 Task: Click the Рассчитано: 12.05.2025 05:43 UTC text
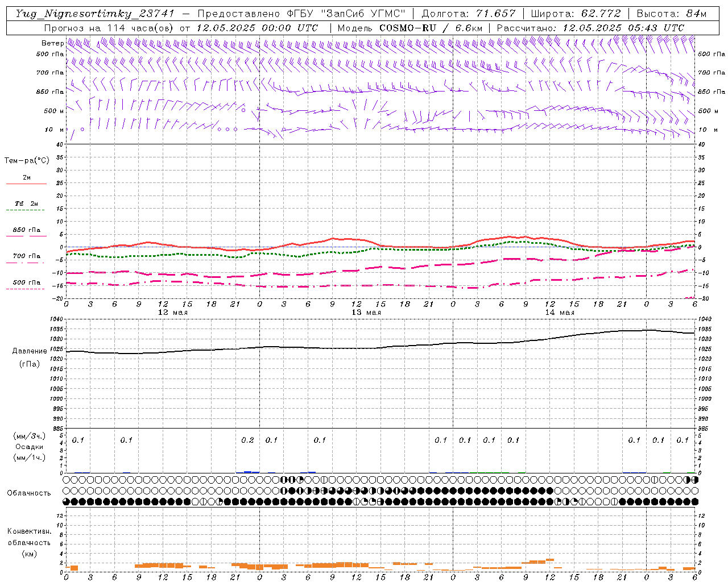(591, 28)
